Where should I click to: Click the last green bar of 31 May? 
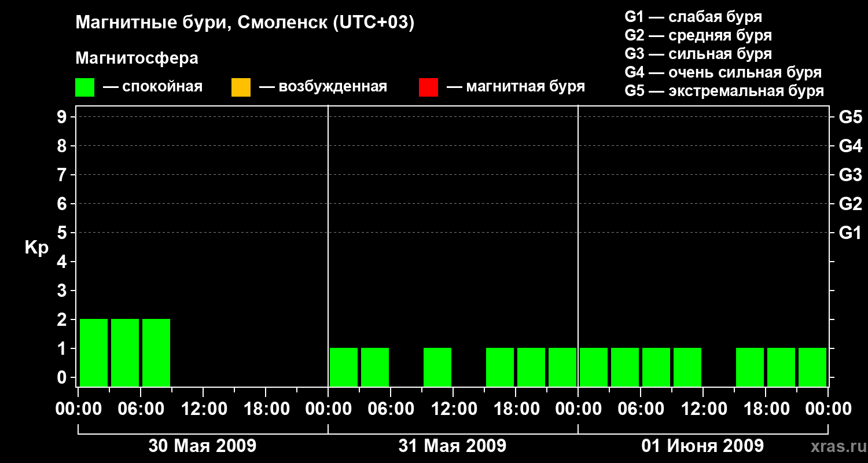point(562,367)
